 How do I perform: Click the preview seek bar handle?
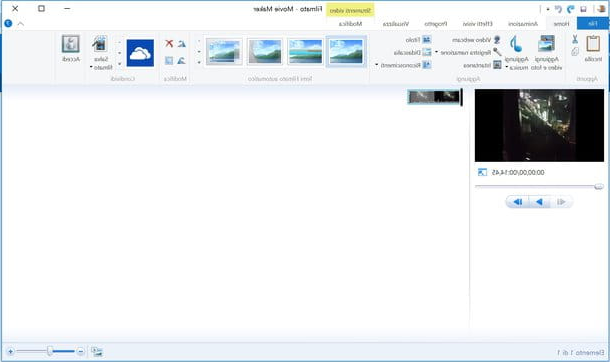tap(599, 187)
